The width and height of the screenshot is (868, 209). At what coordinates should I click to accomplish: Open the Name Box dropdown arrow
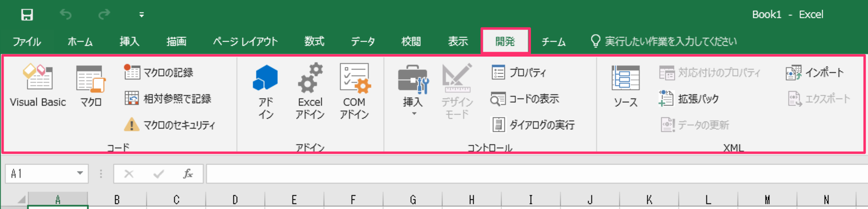click(x=80, y=173)
